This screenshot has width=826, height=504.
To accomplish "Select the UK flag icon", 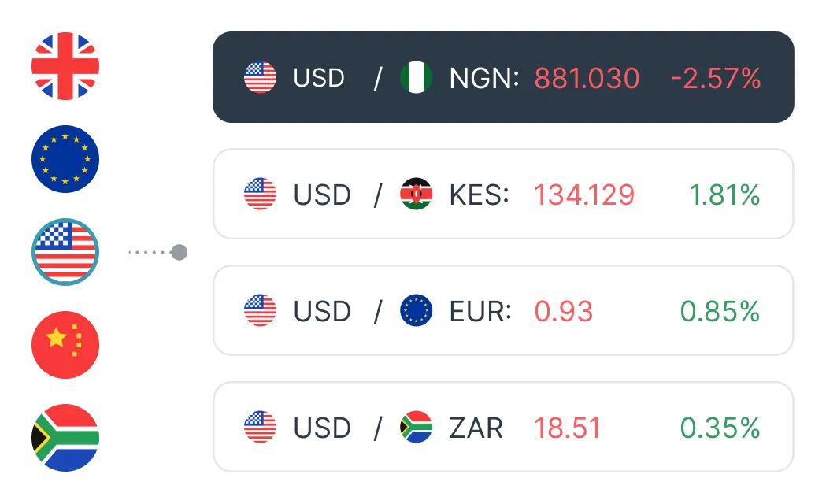I will (x=65, y=67).
